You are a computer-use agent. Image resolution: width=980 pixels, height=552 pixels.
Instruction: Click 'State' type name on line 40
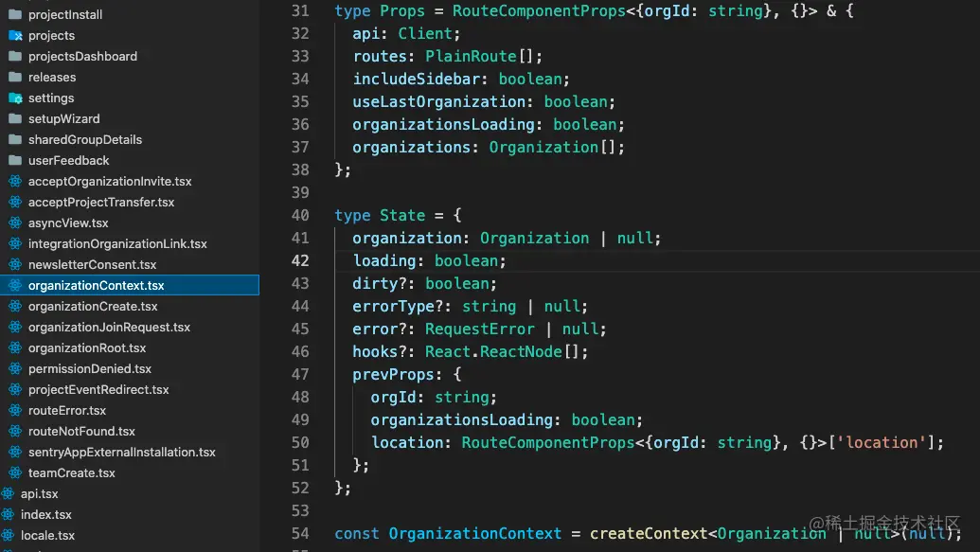coord(402,215)
